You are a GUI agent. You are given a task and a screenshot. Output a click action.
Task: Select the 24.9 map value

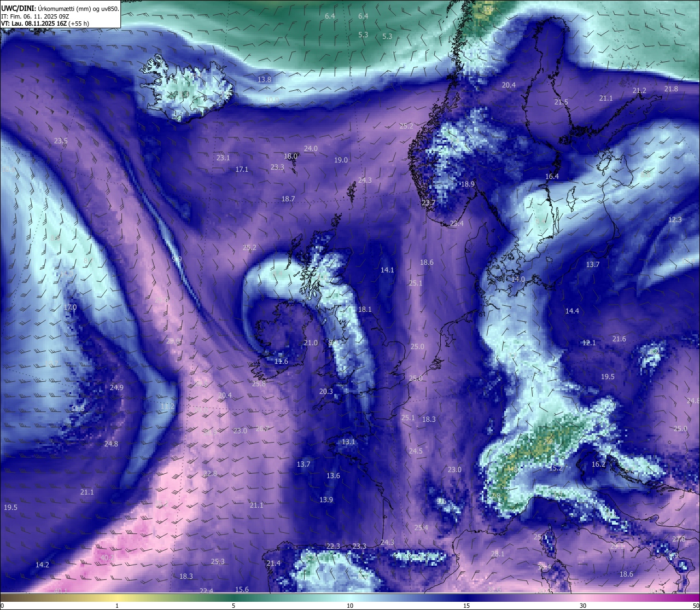(116, 387)
